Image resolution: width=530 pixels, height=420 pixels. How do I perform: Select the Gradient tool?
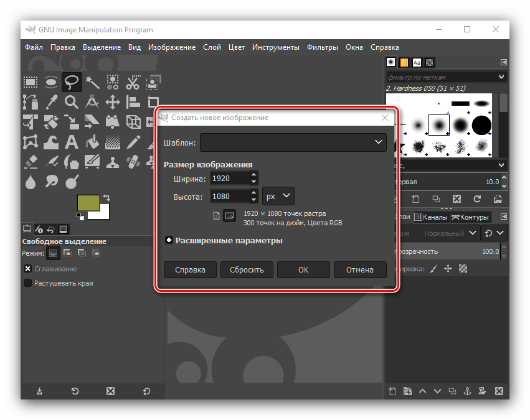(113, 142)
